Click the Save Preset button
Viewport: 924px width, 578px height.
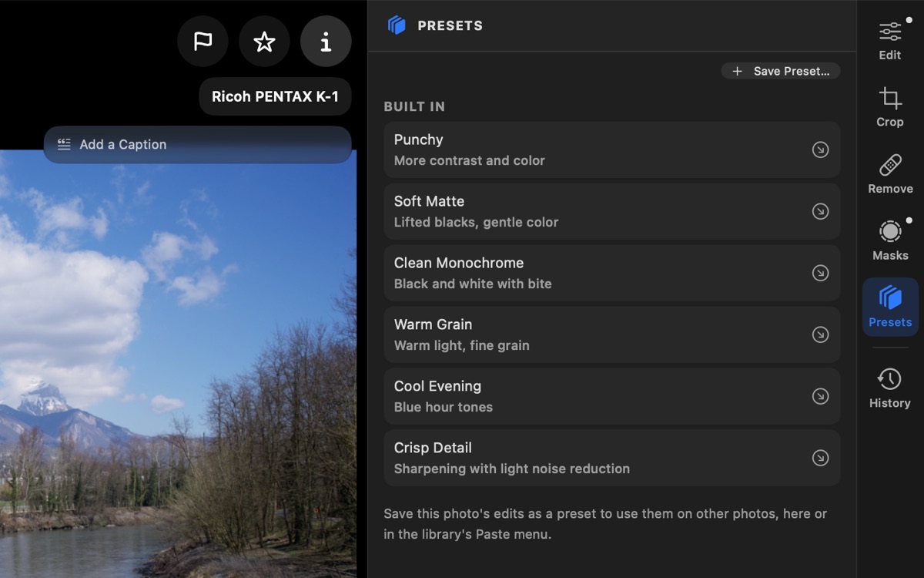click(781, 71)
